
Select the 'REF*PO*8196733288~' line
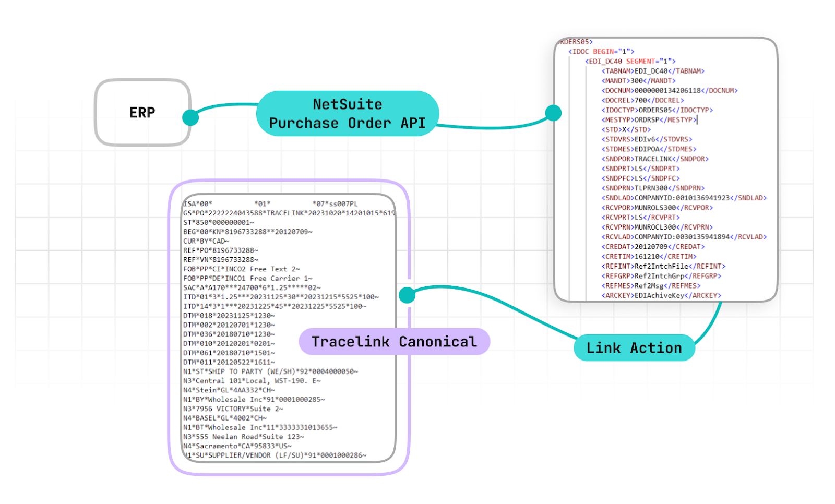(221, 250)
